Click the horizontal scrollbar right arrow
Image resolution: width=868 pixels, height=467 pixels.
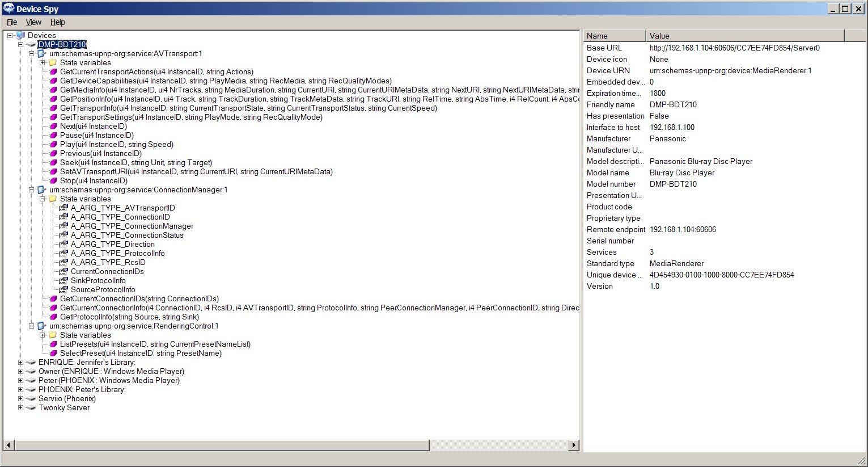pyautogui.click(x=574, y=445)
